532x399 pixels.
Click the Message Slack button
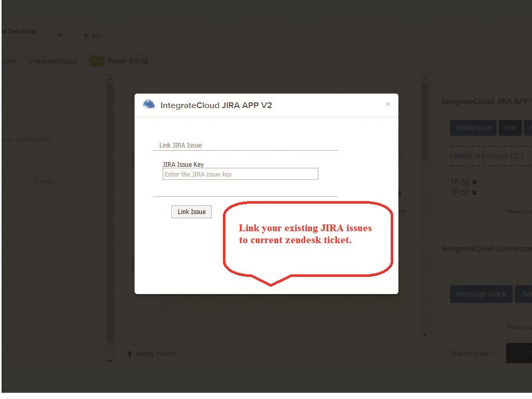pos(481,294)
